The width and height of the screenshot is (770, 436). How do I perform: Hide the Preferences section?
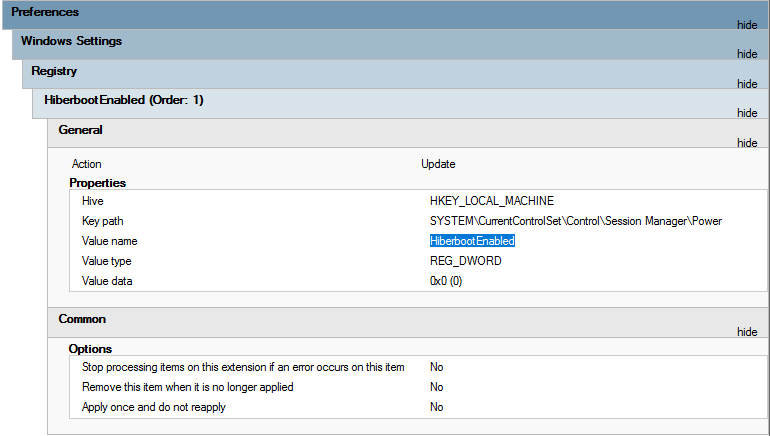tap(747, 25)
